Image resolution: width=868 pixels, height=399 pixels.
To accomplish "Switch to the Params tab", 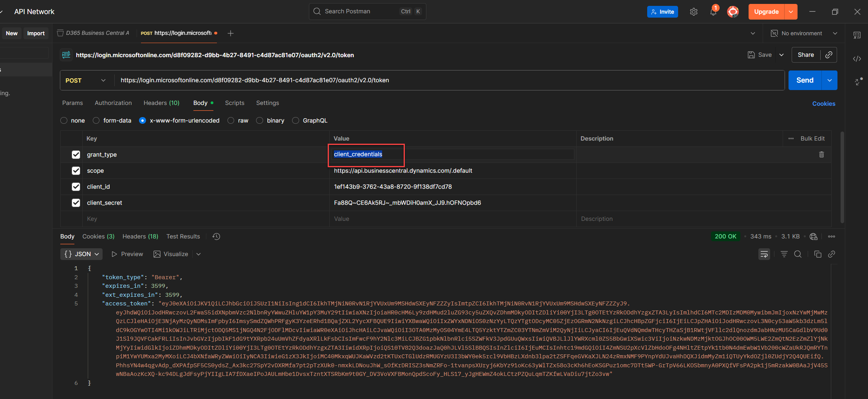I will click(x=72, y=103).
